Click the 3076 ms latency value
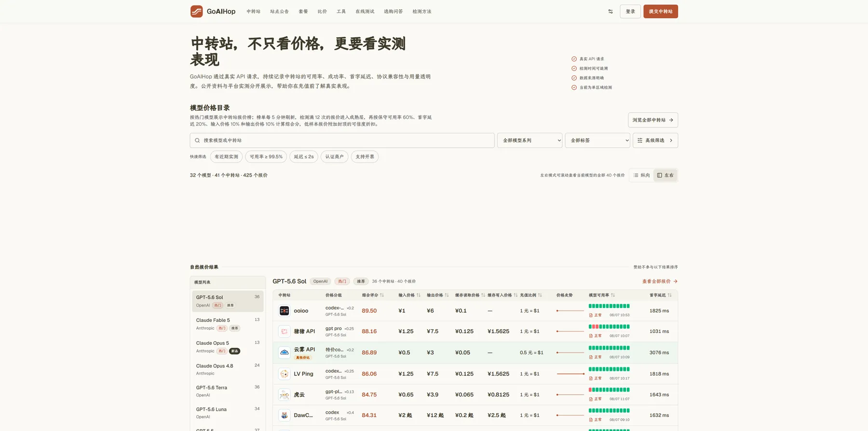Image resolution: width=868 pixels, height=431 pixels. [x=659, y=353]
